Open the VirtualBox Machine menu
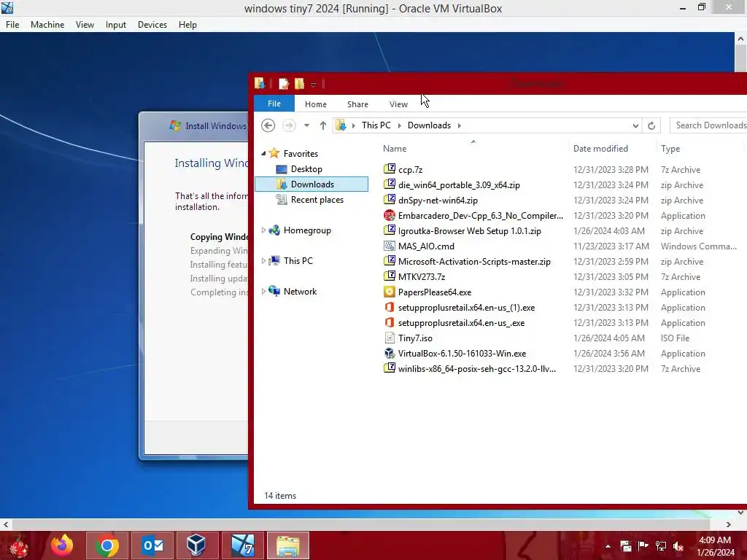747x560 pixels. [x=47, y=24]
